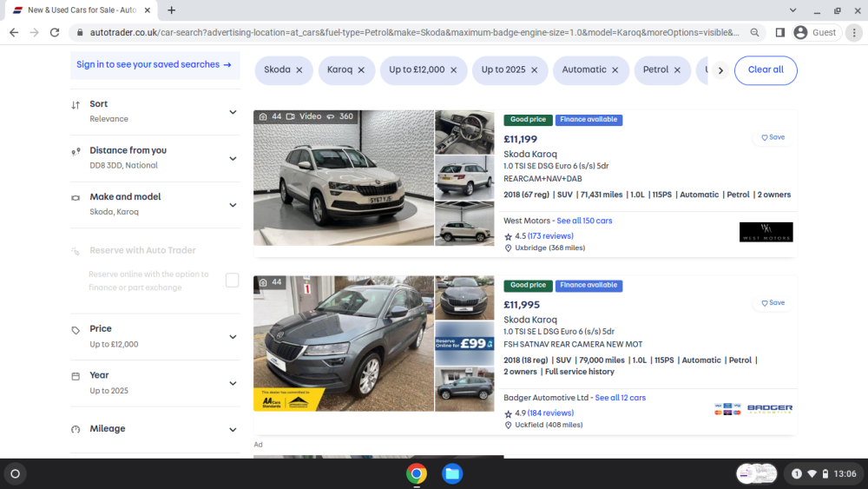The image size is (868, 489).
Task: Open white Karoq side-view thumbnail
Action: pos(464,224)
